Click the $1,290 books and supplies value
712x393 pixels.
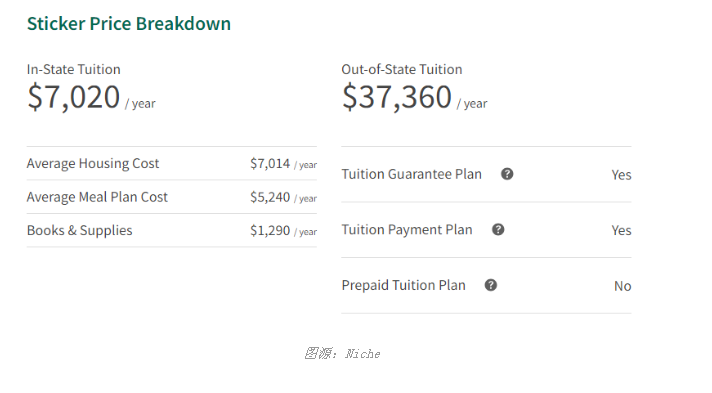coord(270,230)
